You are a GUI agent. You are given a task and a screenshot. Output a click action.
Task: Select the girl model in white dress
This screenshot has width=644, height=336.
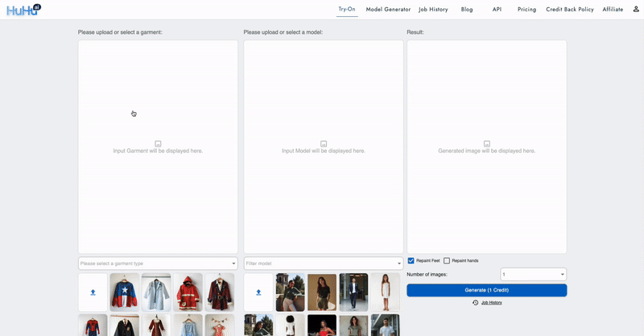tap(386, 292)
